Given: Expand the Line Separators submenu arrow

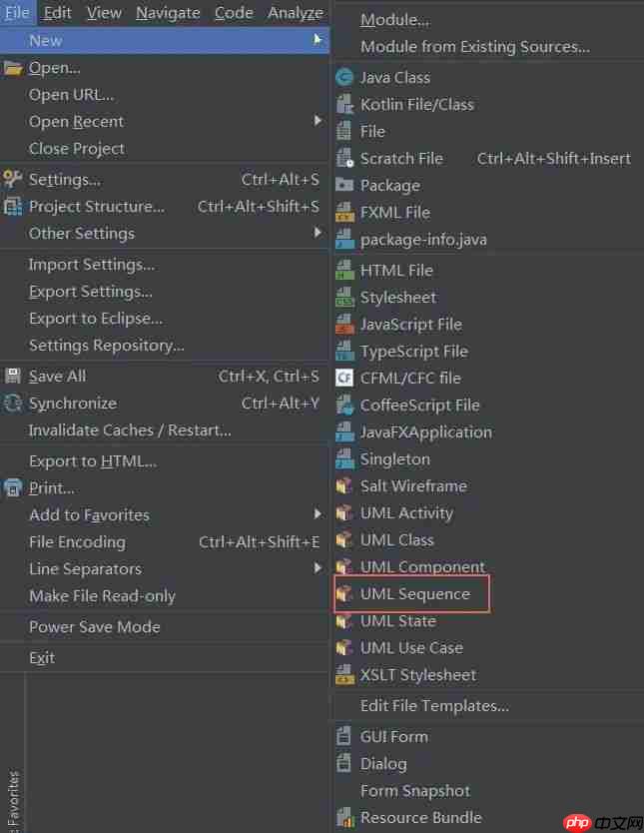Looking at the screenshot, I should [x=318, y=568].
